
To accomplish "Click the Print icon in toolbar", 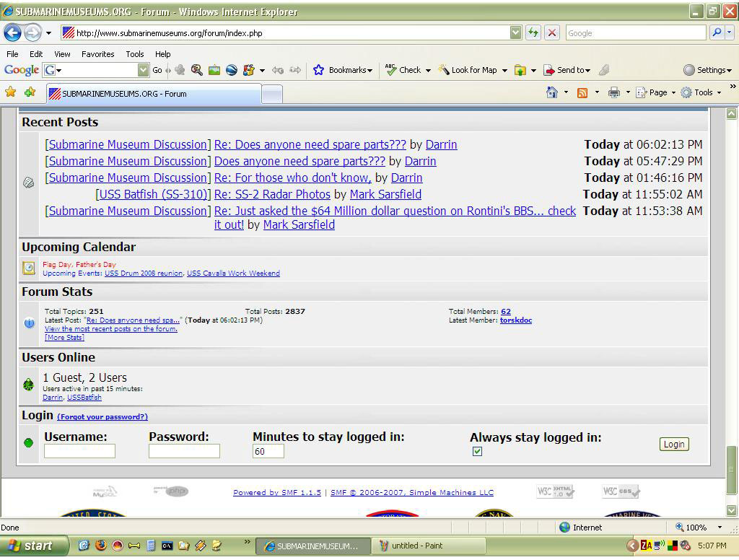I will pos(613,92).
